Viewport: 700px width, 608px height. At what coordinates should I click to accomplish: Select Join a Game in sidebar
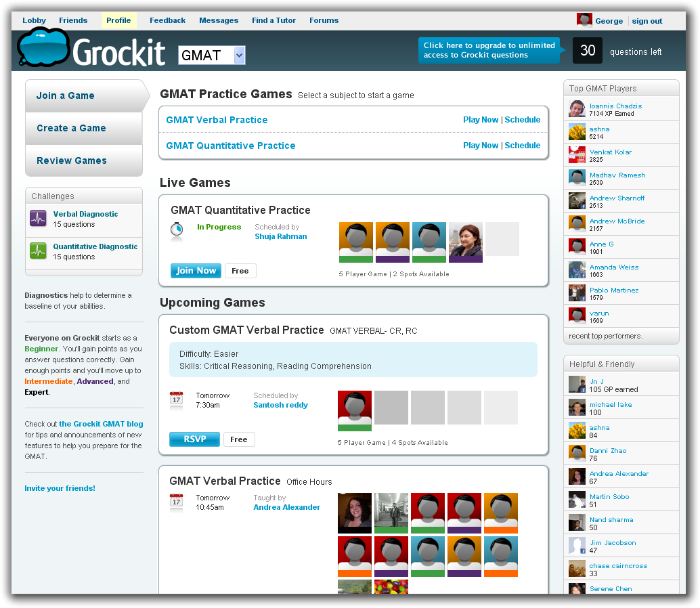85,95
